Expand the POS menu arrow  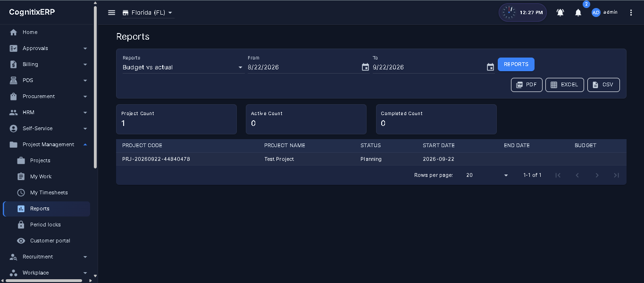tap(85, 80)
